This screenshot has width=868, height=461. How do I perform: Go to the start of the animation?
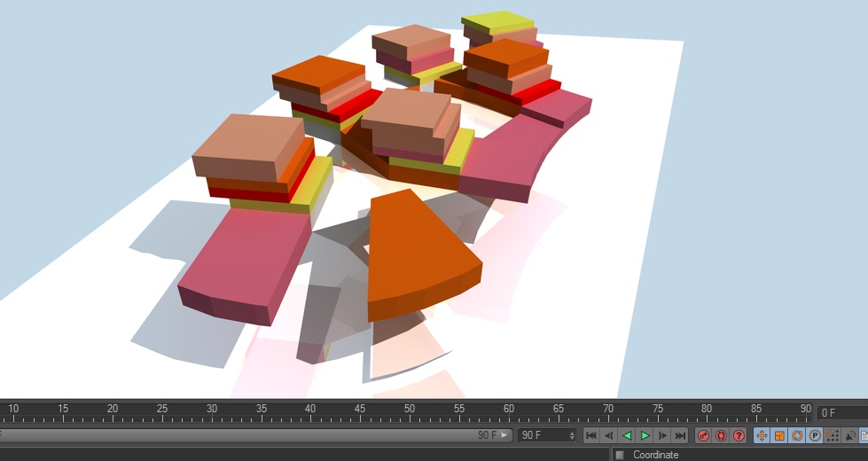[x=591, y=435]
